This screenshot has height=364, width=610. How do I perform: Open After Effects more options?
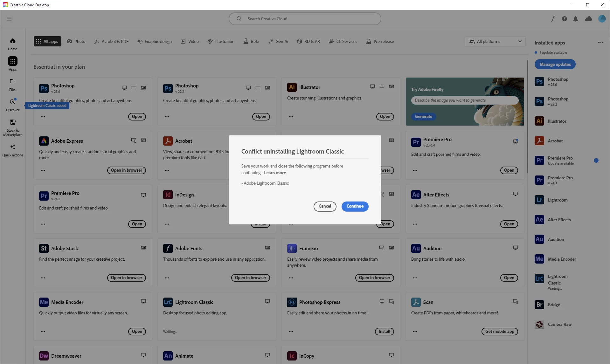tap(415, 224)
